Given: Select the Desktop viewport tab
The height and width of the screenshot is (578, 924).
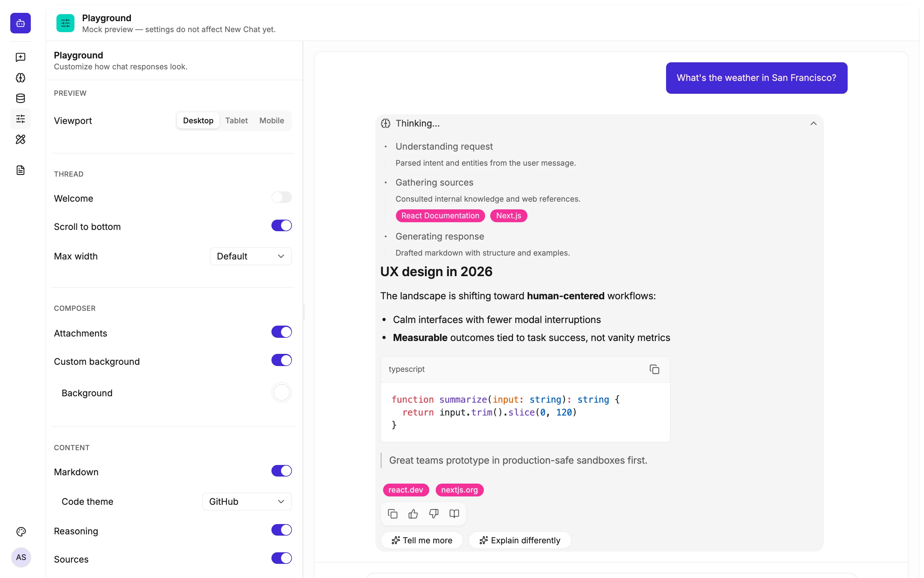Looking at the screenshot, I should pyautogui.click(x=198, y=120).
